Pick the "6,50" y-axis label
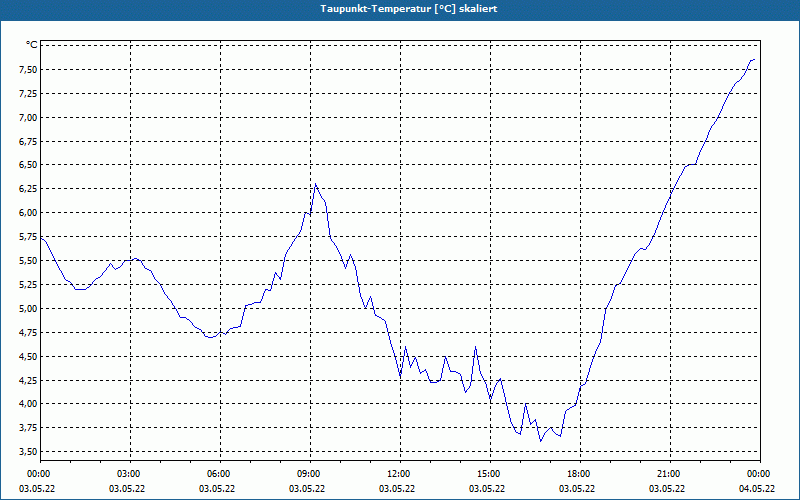This screenshot has height=500, width=800. click(x=28, y=165)
